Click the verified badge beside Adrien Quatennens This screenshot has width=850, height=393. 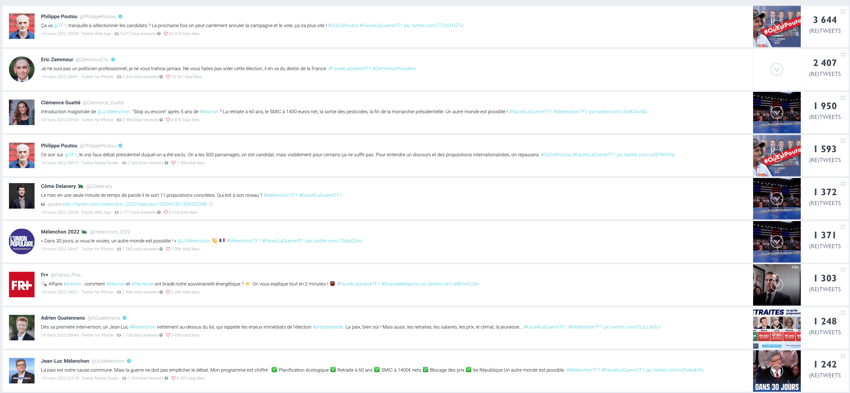coord(124,318)
